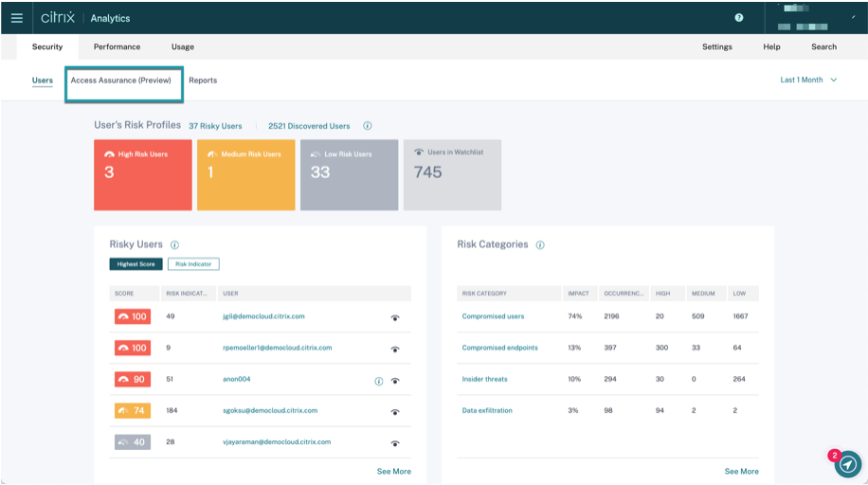Image resolution: width=868 pixels, height=485 pixels.
Task: Open the 37 Risky Users link
Action: tap(215, 126)
